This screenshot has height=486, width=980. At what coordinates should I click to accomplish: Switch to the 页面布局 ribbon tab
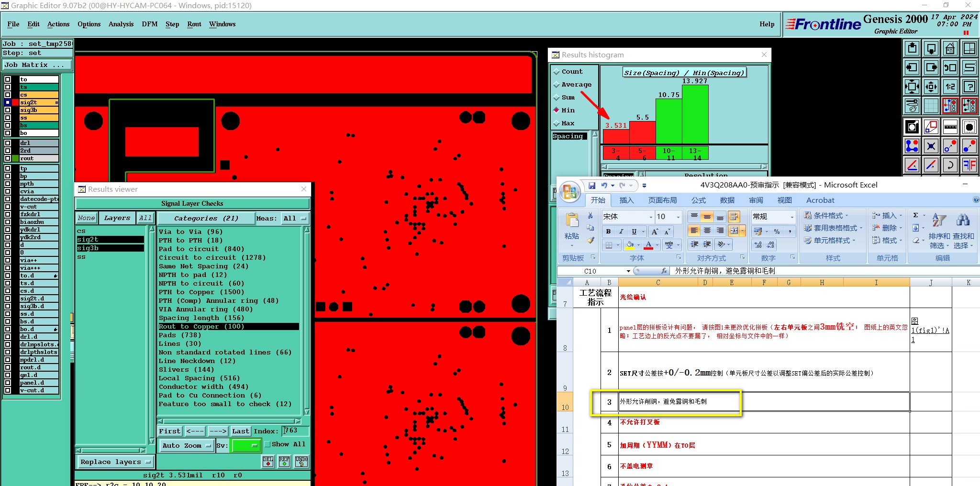click(662, 200)
